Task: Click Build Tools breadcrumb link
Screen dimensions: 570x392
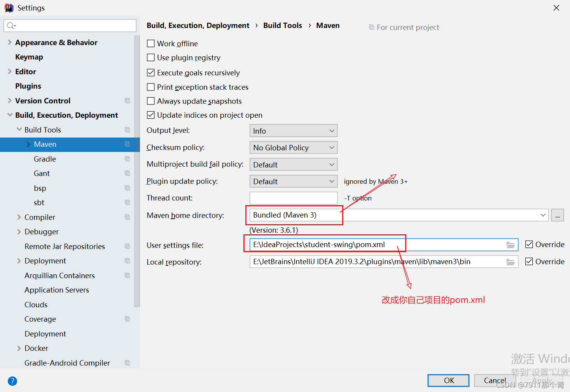Action: point(283,25)
